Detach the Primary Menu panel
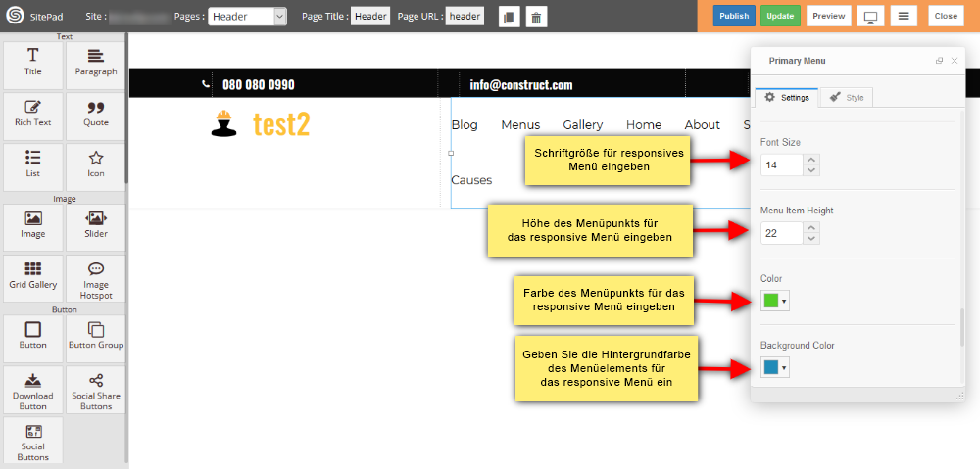This screenshot has width=980, height=469. (x=940, y=61)
